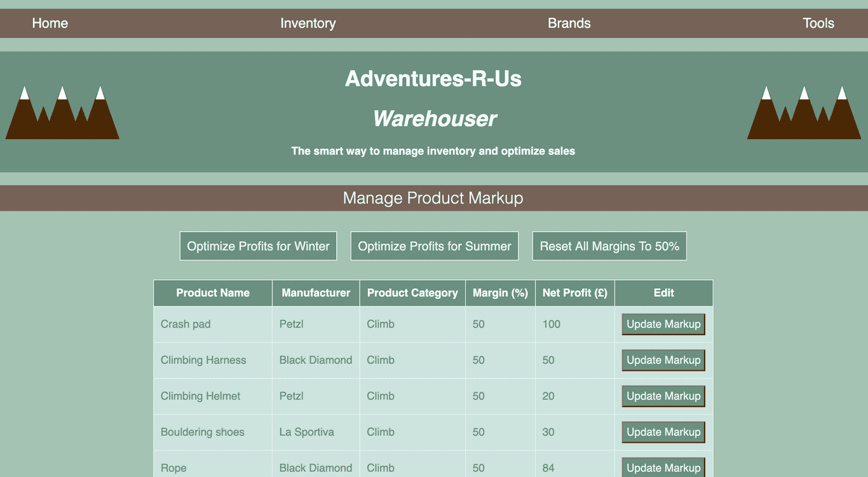
Task: Click the Manufacturer column header
Action: [316, 293]
